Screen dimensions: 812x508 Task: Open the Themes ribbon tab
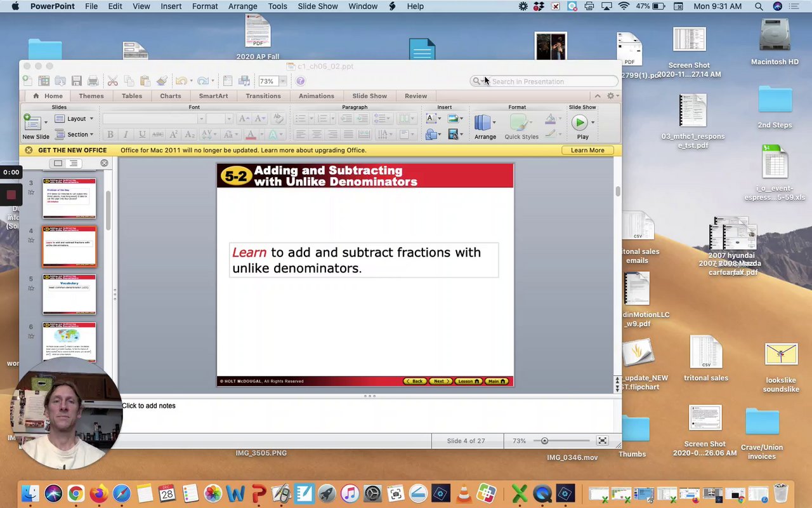tap(91, 96)
